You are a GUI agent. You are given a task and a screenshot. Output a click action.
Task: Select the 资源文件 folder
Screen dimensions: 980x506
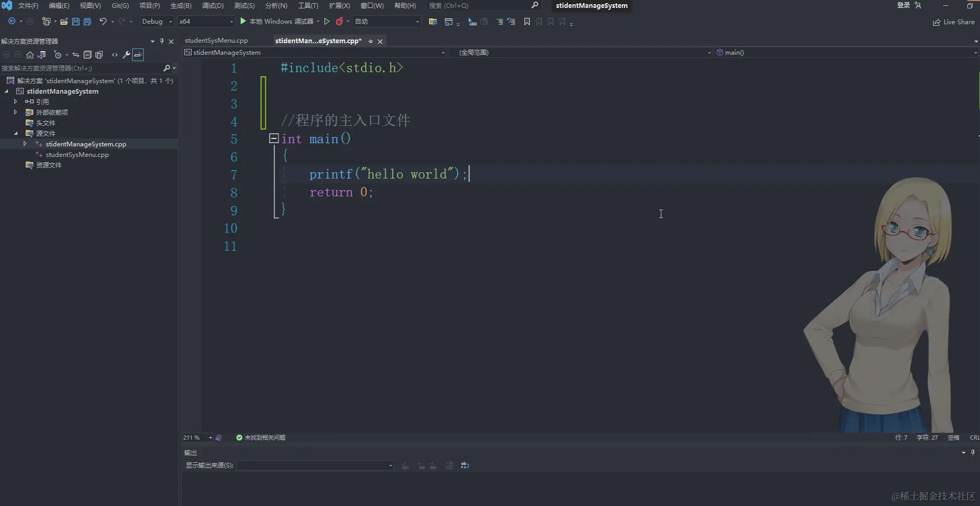49,165
